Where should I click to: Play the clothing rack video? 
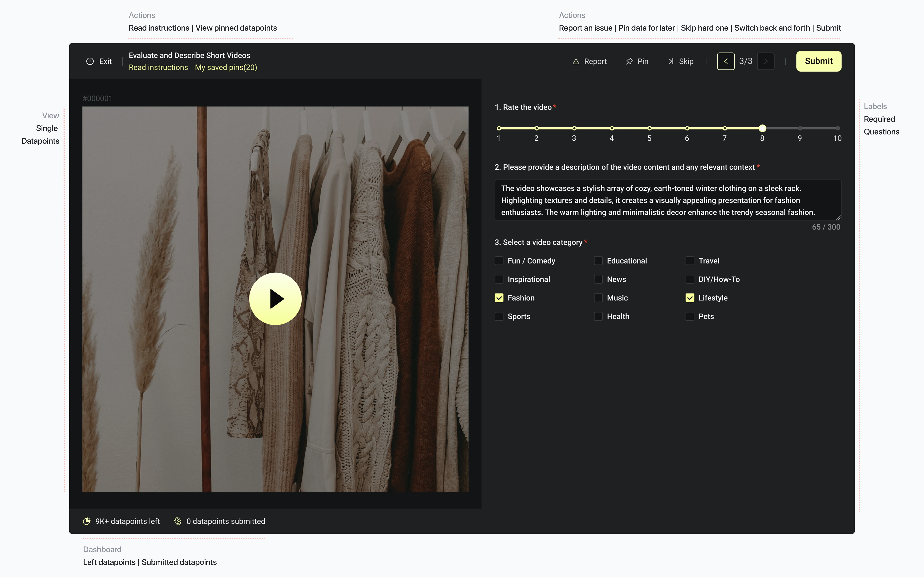pyautogui.click(x=275, y=299)
